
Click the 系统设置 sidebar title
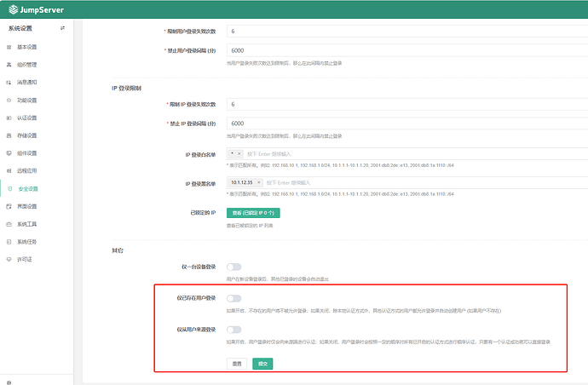point(20,28)
